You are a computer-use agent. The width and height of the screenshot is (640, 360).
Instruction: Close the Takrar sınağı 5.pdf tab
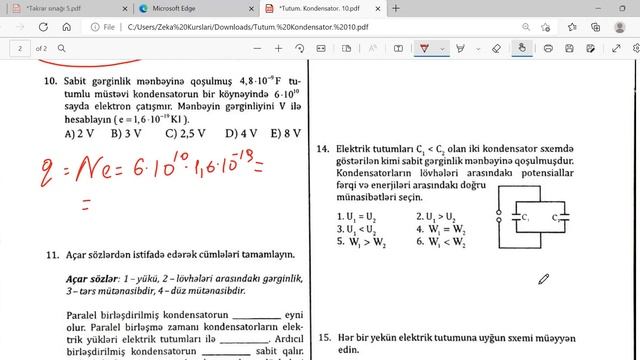pos(125,9)
